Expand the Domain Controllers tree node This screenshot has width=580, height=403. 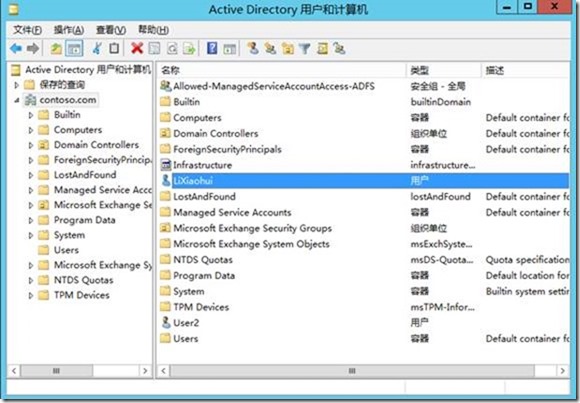[31, 145]
